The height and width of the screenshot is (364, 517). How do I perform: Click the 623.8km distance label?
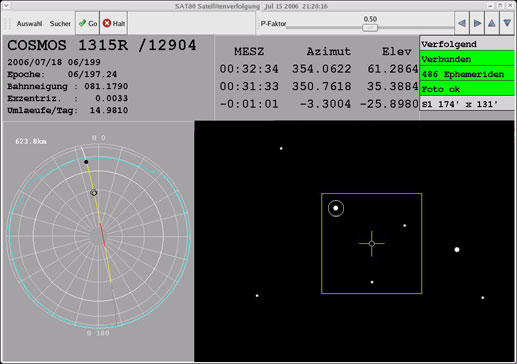pyautogui.click(x=31, y=141)
